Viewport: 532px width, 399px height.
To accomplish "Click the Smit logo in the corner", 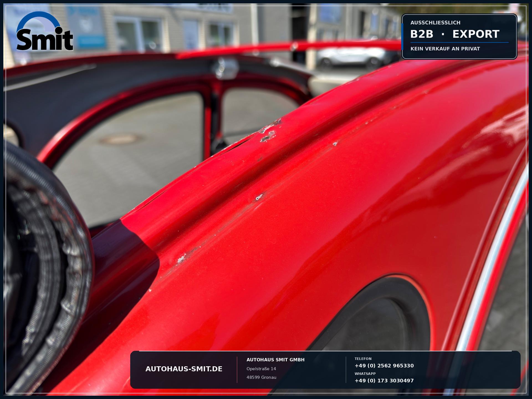I will [45, 31].
